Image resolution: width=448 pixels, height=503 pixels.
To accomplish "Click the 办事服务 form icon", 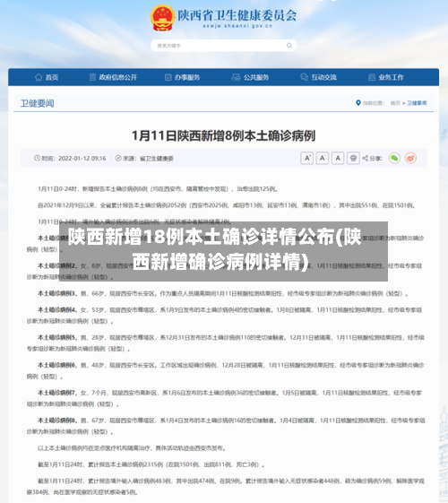I will pos(168,77).
